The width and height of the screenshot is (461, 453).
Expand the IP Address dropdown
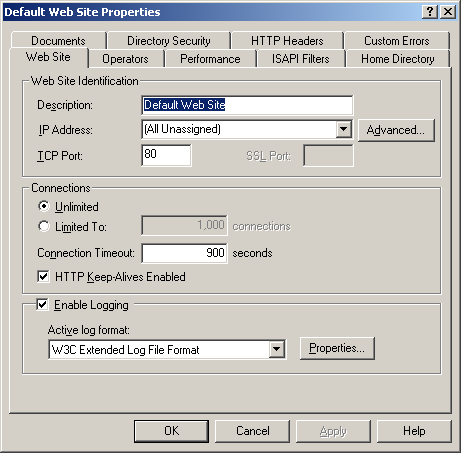344,129
